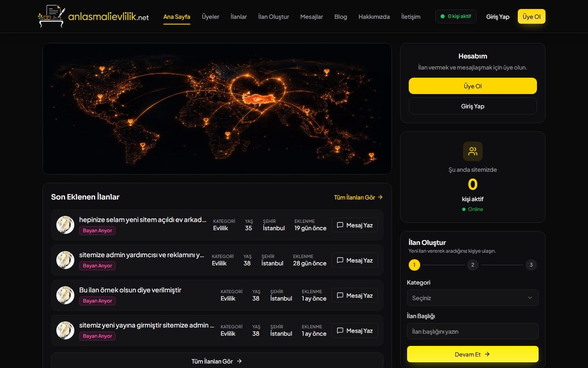Click the lion avatar of the 'sitemiz yeni yayına' listing
This screenshot has width=588, height=368.
click(x=65, y=330)
